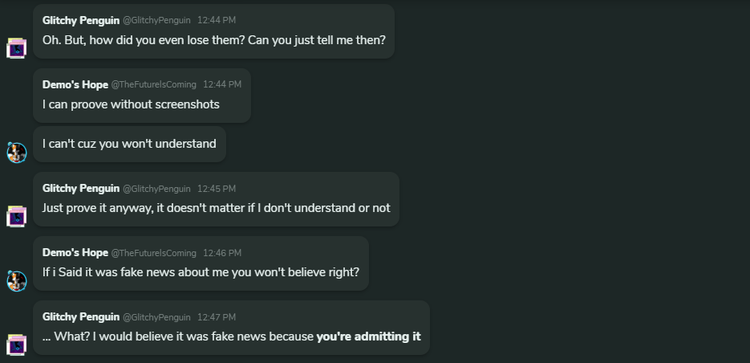Click Glitchy Penguin name in 12:47 PM message
Image resolution: width=750 pixels, height=363 pixels.
point(81,317)
